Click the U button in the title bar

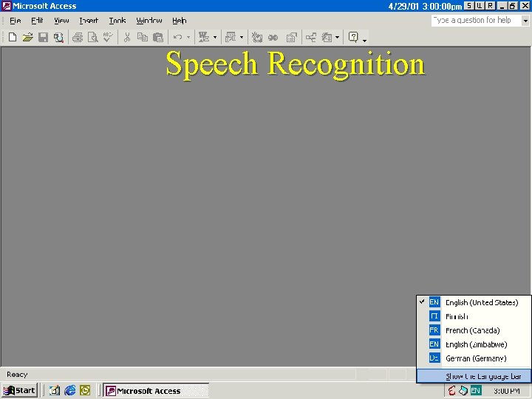(x=480, y=5)
